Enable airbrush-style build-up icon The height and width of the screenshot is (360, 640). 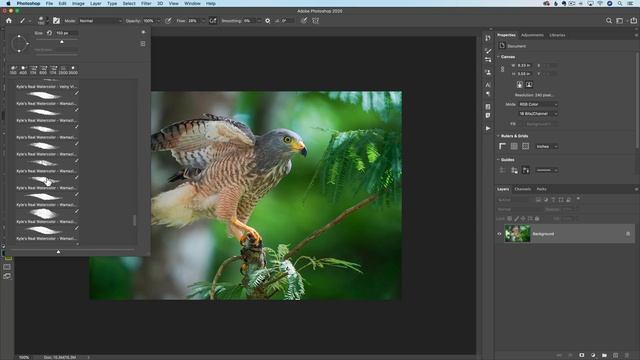point(213,20)
